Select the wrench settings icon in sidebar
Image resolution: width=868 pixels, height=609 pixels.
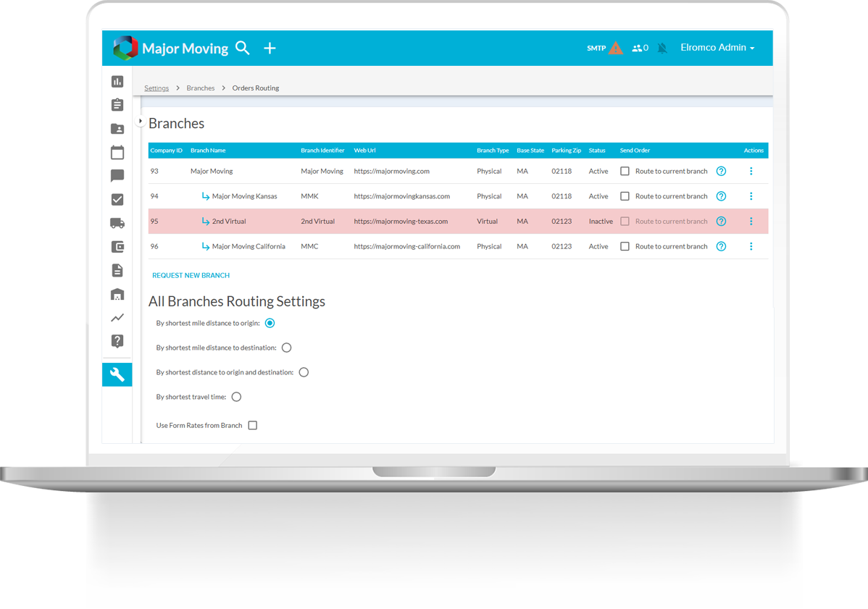(117, 374)
